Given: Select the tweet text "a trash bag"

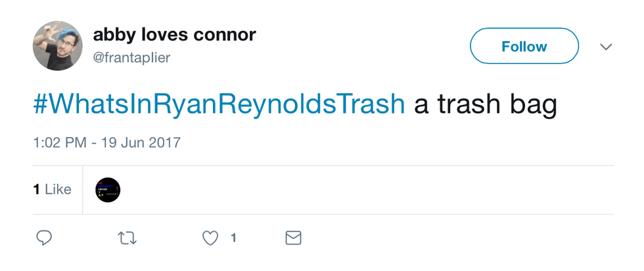Looking at the screenshot, I should [x=485, y=105].
